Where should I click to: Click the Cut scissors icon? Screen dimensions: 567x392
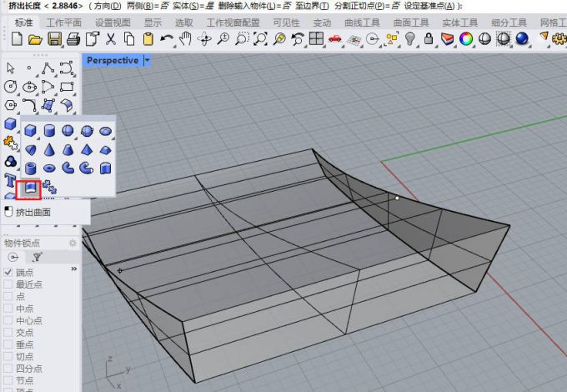click(x=111, y=38)
